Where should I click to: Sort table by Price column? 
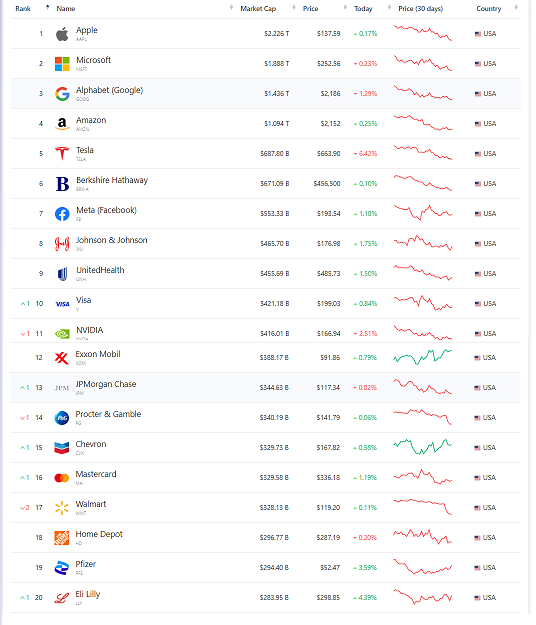[x=310, y=8]
